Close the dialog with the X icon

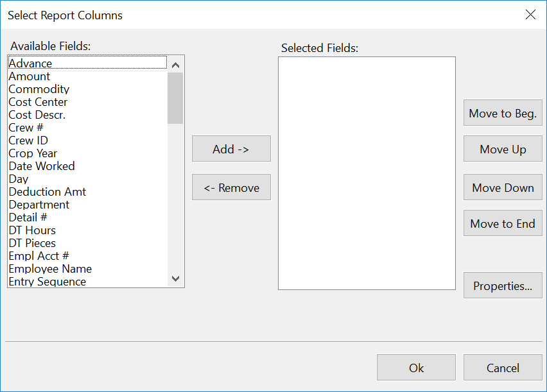(x=530, y=15)
